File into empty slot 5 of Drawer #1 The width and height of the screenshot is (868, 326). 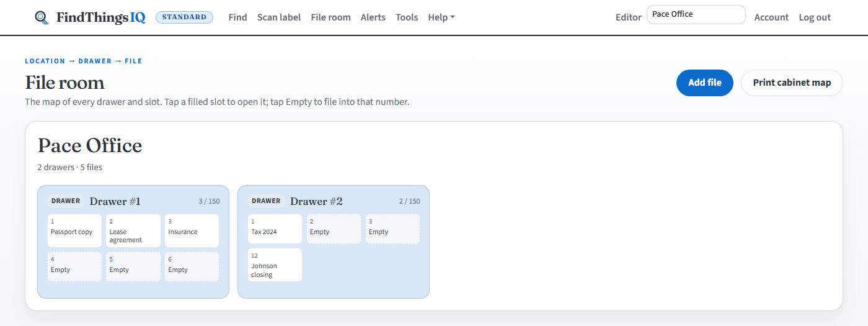[133, 266]
